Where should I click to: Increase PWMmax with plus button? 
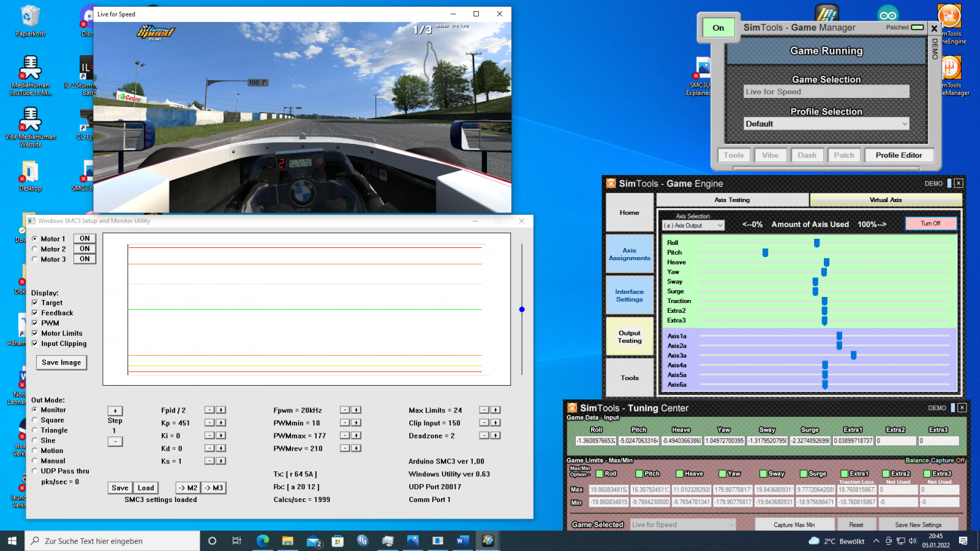pos(356,436)
